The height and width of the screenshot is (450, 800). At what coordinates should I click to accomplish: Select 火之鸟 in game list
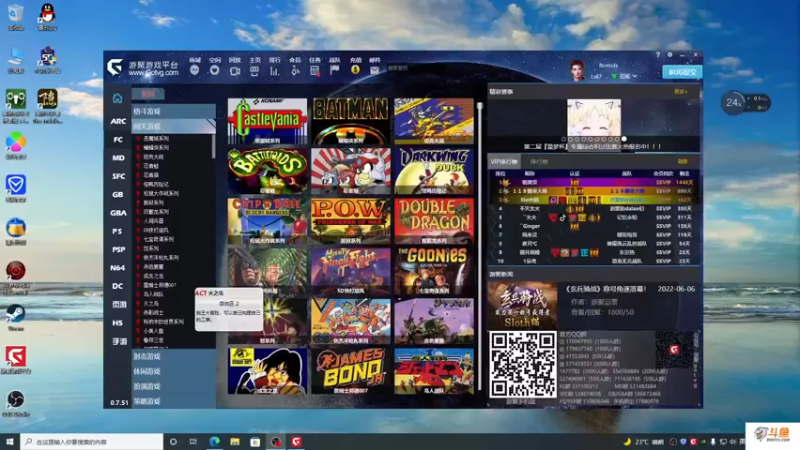coord(151,303)
